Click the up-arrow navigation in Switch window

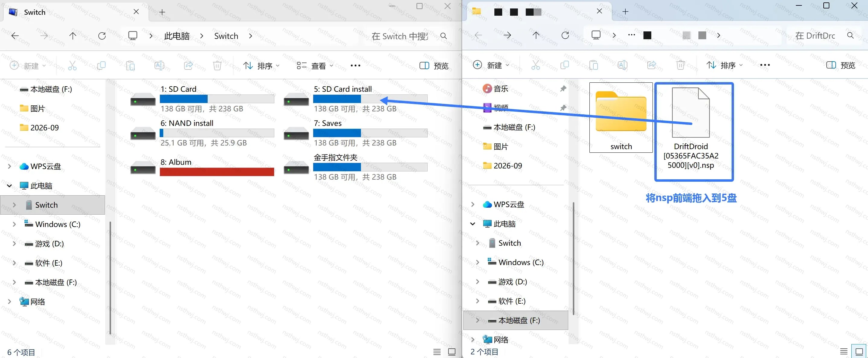point(73,36)
